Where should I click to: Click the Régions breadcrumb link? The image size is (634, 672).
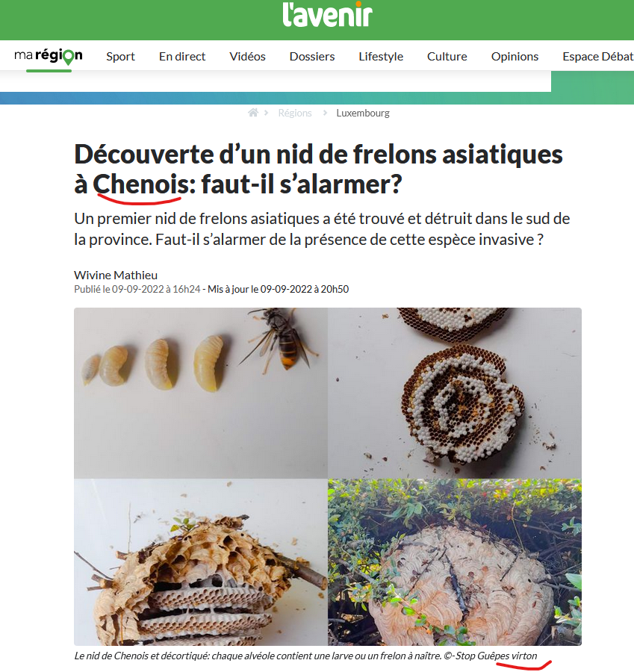point(295,113)
